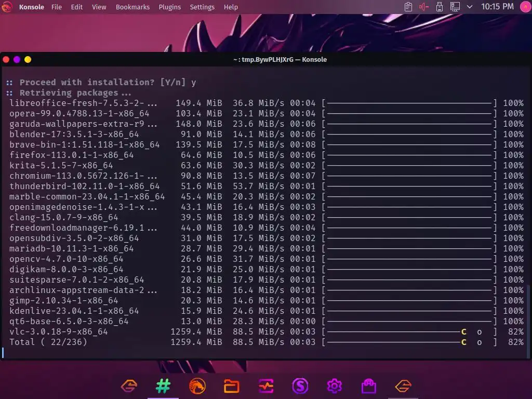Select 'blender-17:3.5.1-3-x86_64' package name
Viewport: 532px width, 399px height.
[x=74, y=135]
